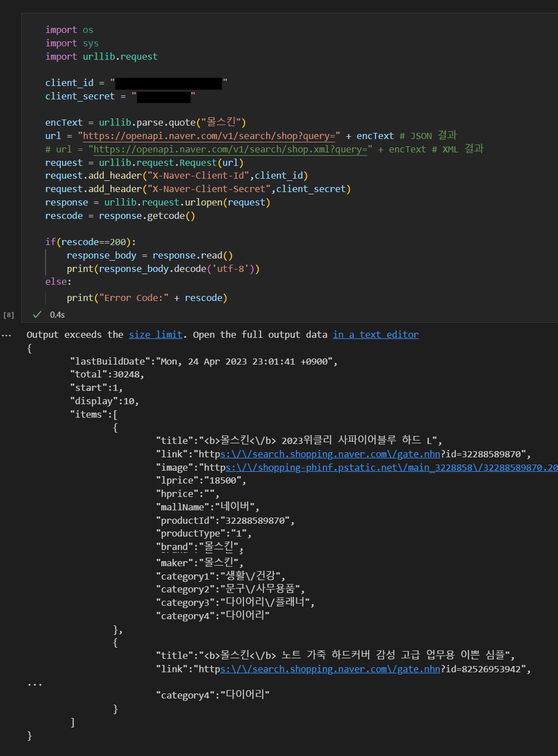The width and height of the screenshot is (558, 756).
Task: Click the "maker":"몰스킨" output line
Action: (200, 562)
